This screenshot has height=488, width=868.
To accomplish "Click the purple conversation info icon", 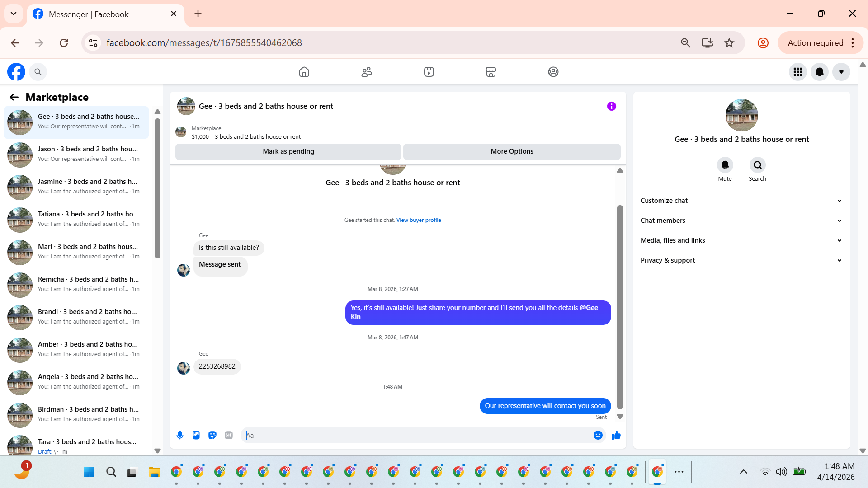I will tap(611, 106).
